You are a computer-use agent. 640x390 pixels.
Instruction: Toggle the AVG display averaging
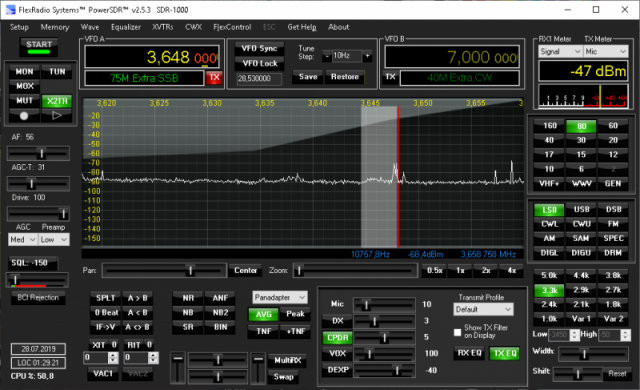(263, 314)
